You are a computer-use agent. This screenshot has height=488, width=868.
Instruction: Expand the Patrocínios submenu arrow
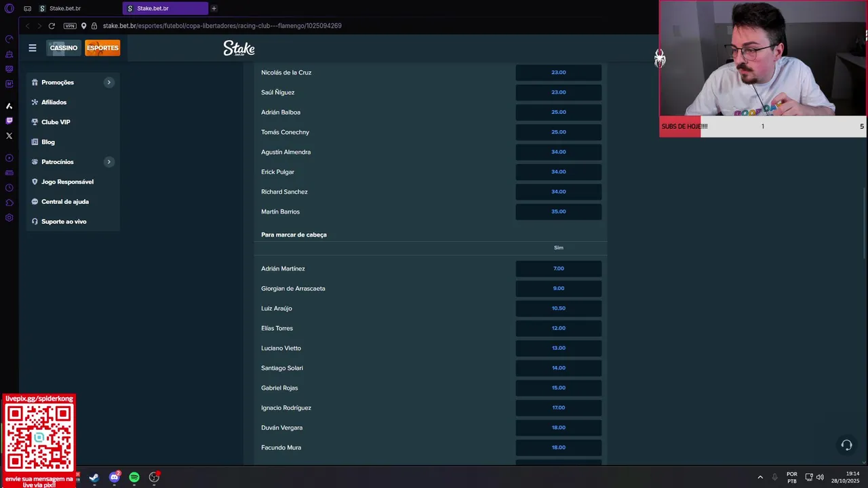[x=108, y=162]
